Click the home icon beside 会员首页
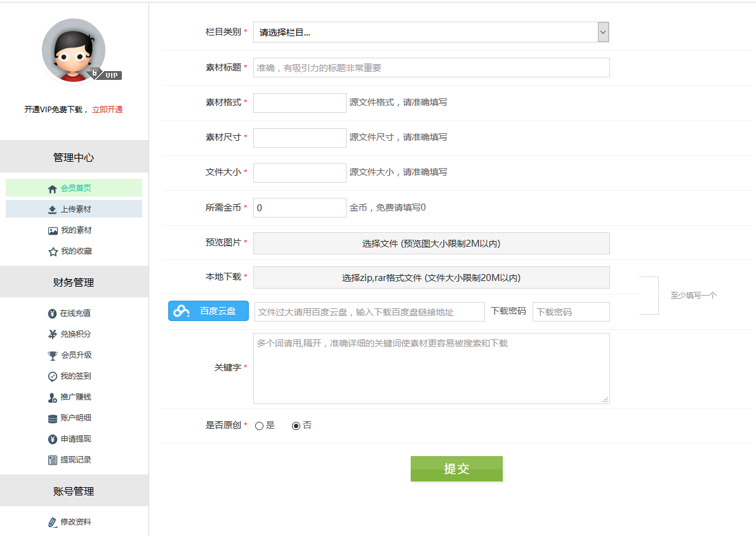Screen dimensions: 756x536 [53, 189]
